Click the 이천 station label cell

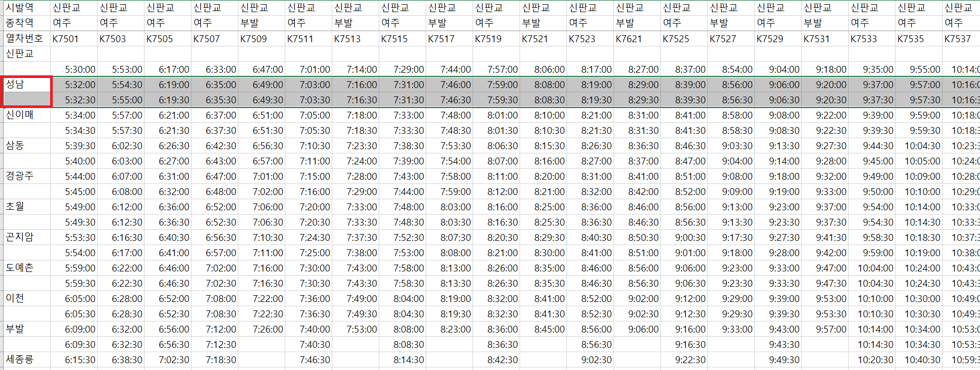pyautogui.click(x=27, y=298)
